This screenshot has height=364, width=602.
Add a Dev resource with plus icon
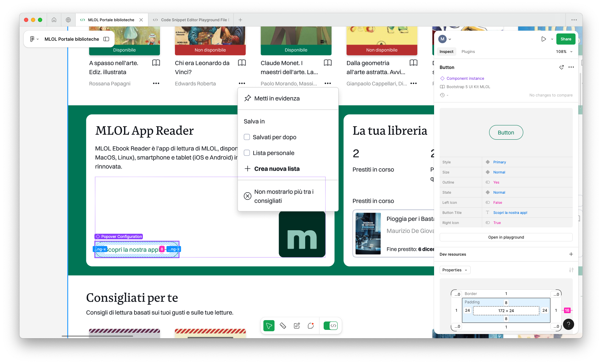571,254
